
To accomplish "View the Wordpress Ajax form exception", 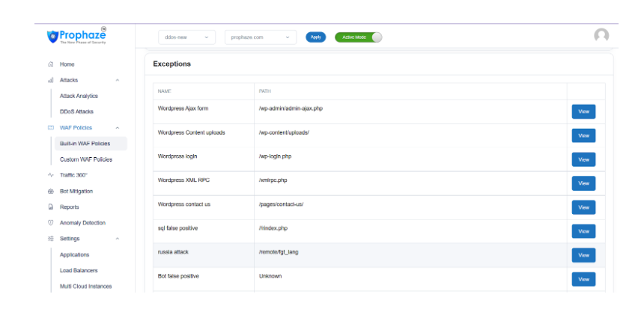I will [583, 111].
